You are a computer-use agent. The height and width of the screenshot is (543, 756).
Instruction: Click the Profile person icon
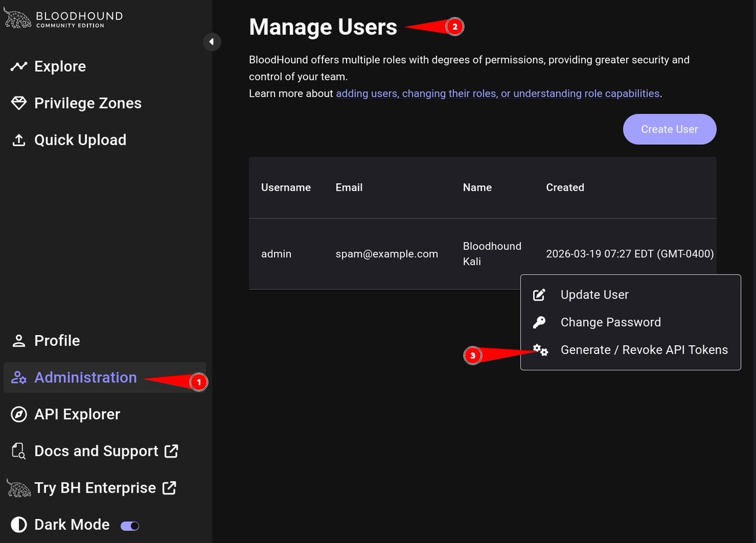tap(19, 341)
